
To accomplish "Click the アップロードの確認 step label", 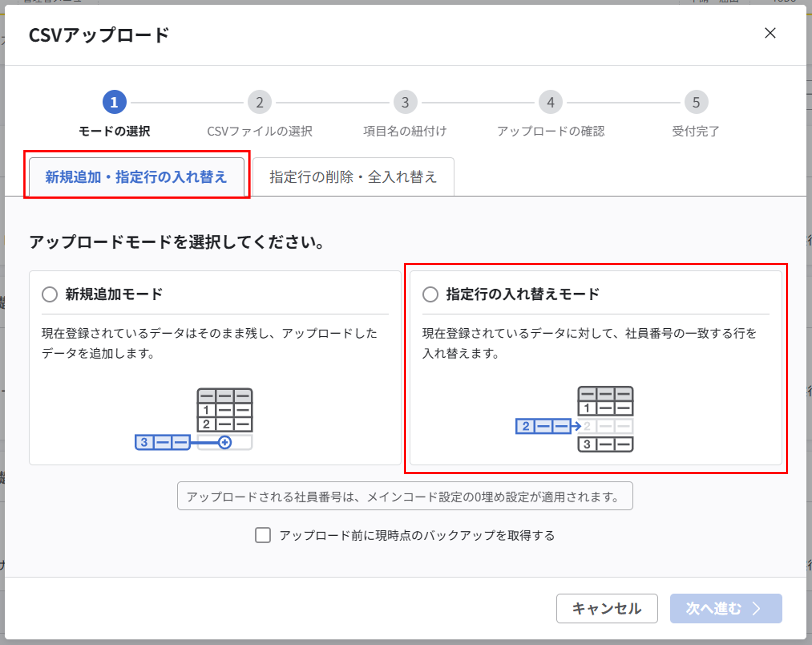I will click(x=551, y=131).
